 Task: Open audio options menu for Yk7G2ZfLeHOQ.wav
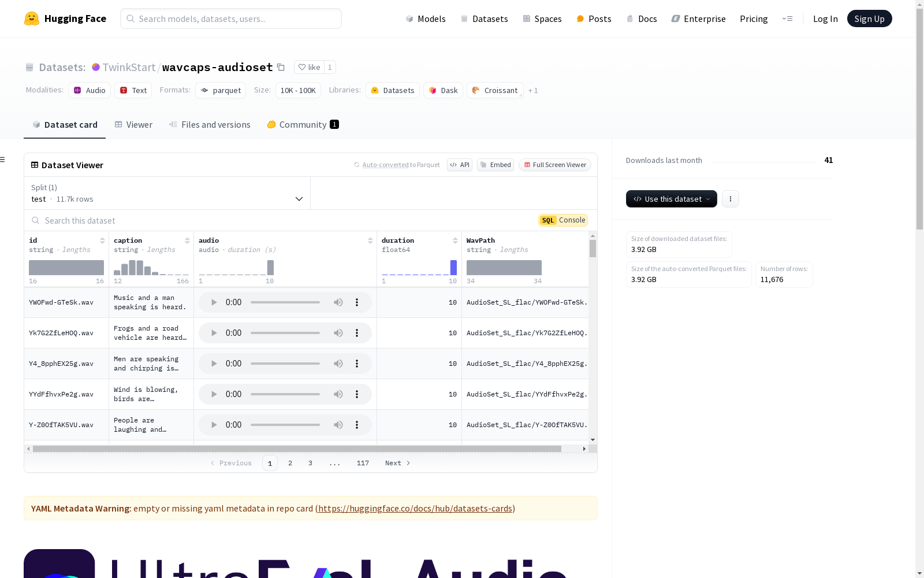(x=357, y=333)
